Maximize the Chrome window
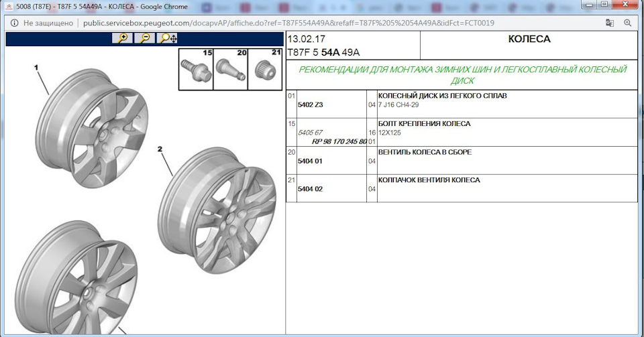Screen dimensions: 644x337 604,4
